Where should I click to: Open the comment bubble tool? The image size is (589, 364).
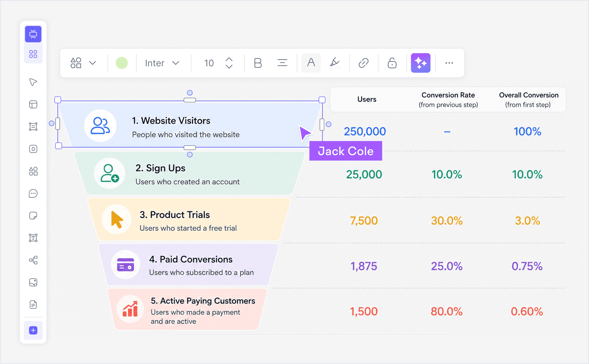(33, 193)
